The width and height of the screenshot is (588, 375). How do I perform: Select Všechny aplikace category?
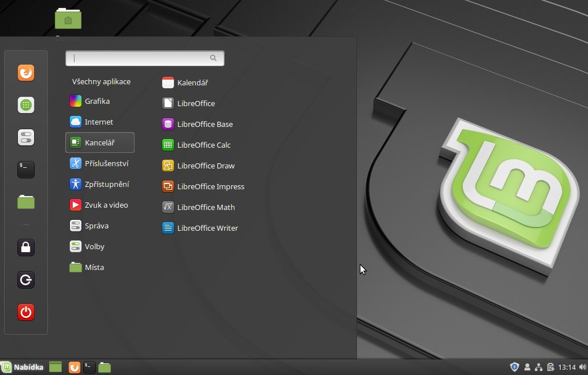click(x=101, y=82)
